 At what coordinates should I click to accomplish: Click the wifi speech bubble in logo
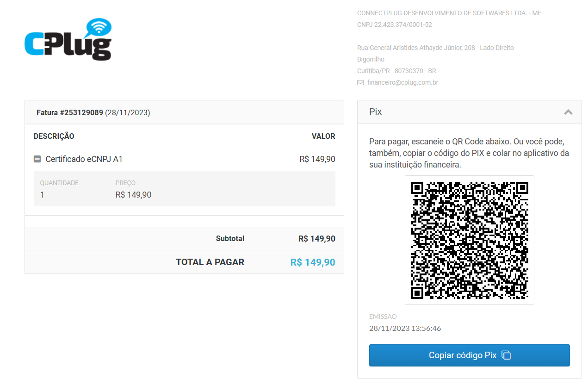[99, 28]
